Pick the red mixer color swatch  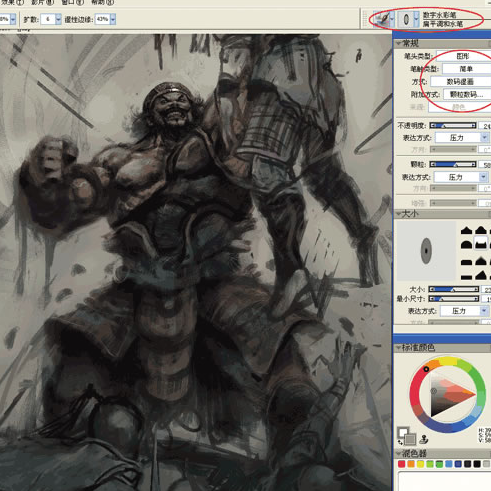pyautogui.click(x=402, y=464)
